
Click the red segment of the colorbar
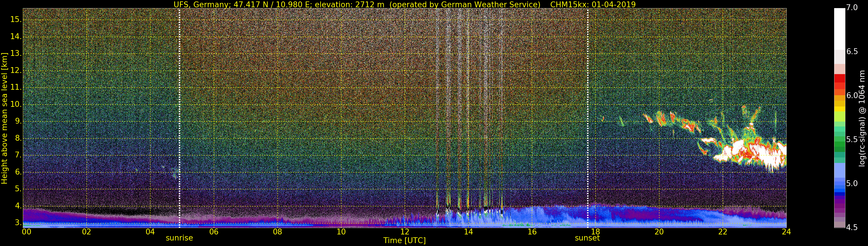839,78
